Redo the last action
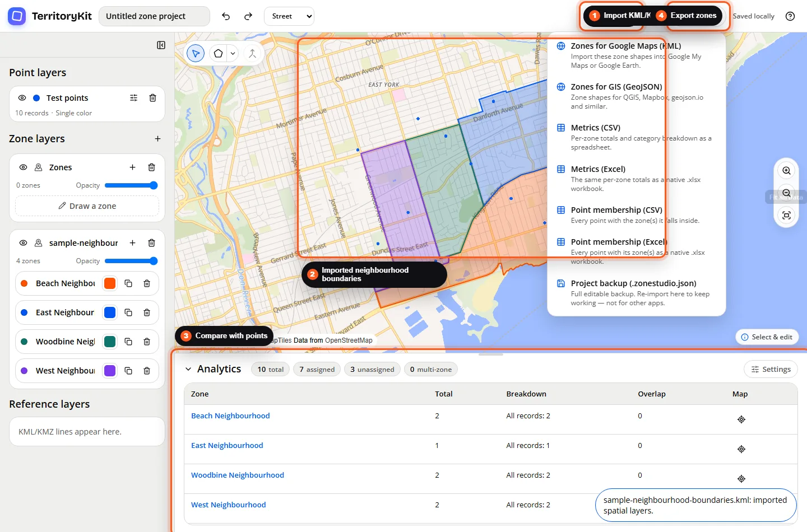 (248, 16)
